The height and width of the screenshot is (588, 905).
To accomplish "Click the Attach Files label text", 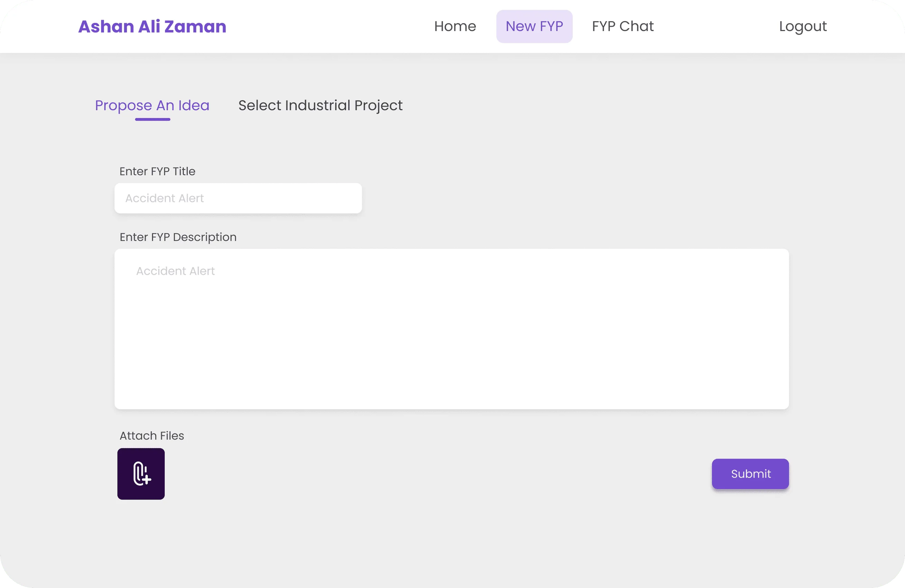I will click(x=151, y=435).
